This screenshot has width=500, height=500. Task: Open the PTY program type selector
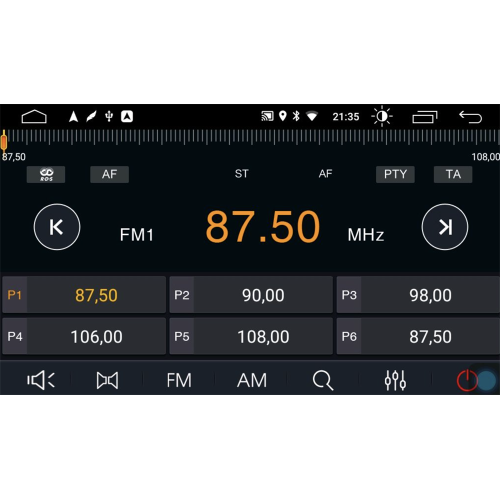pos(395,174)
